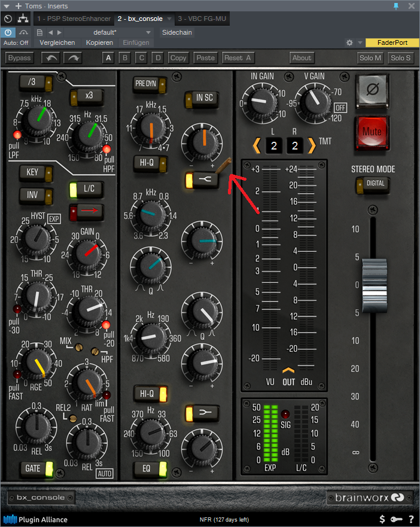Toggle the PRE DYN switch
This screenshot has width=420, height=527.
tap(150, 83)
